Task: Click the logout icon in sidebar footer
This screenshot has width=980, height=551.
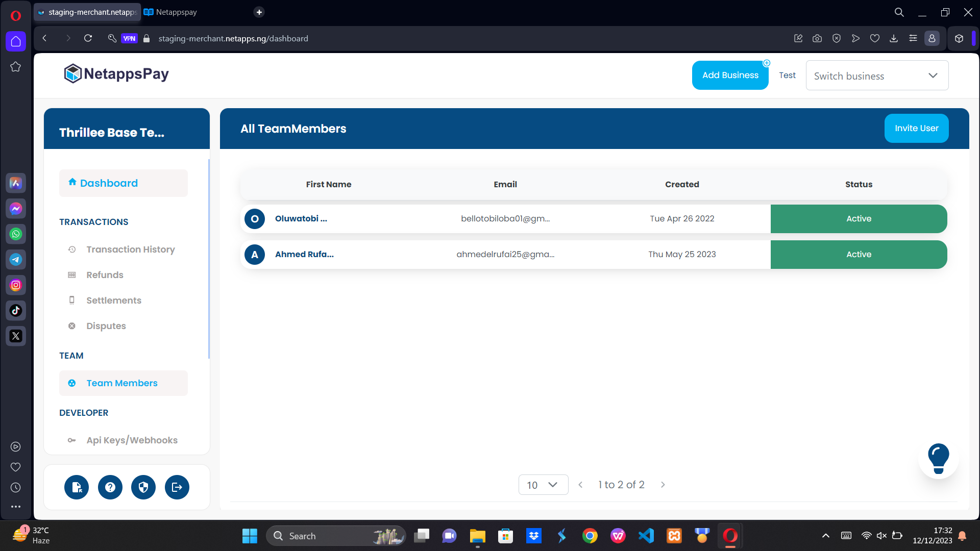Action: pos(177,487)
